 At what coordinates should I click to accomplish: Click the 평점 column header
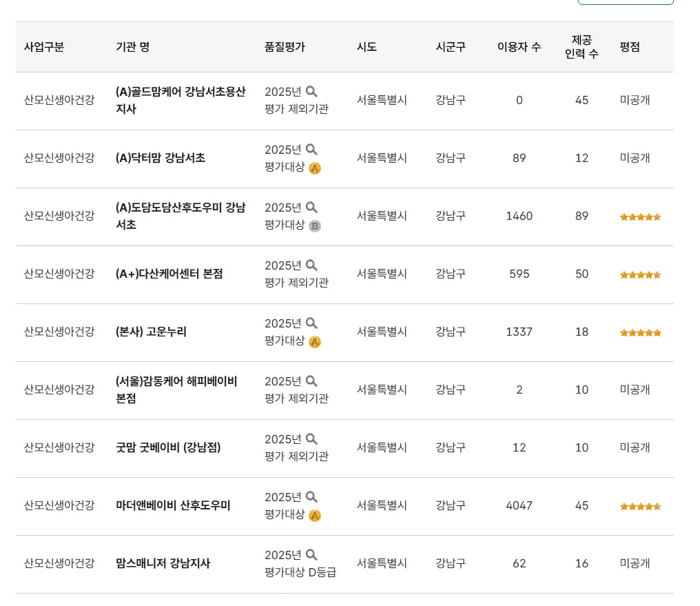click(x=630, y=47)
